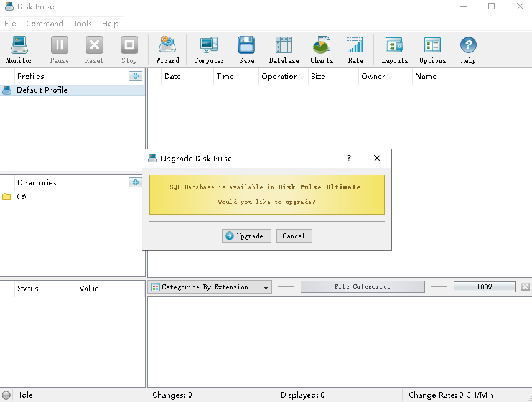Open the File menu

coord(10,24)
